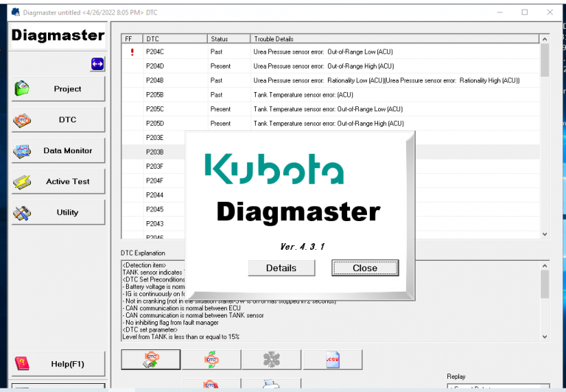566x392 pixels.
Task: Select the P203F row
Action: click(155, 167)
